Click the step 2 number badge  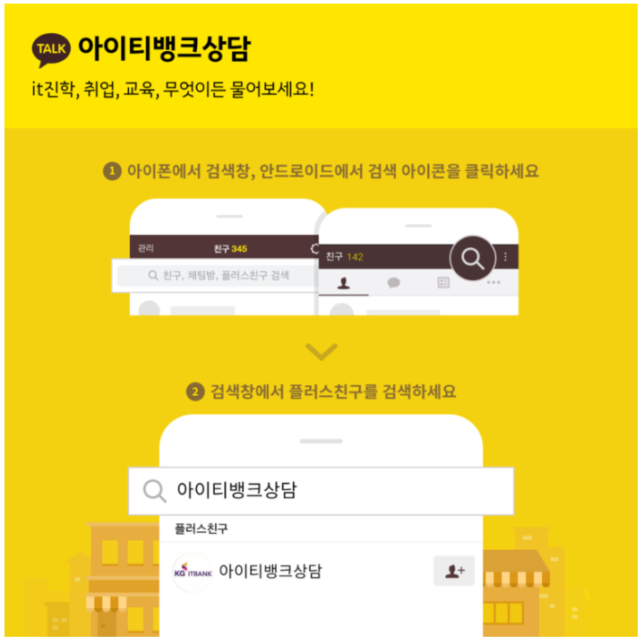point(195,392)
